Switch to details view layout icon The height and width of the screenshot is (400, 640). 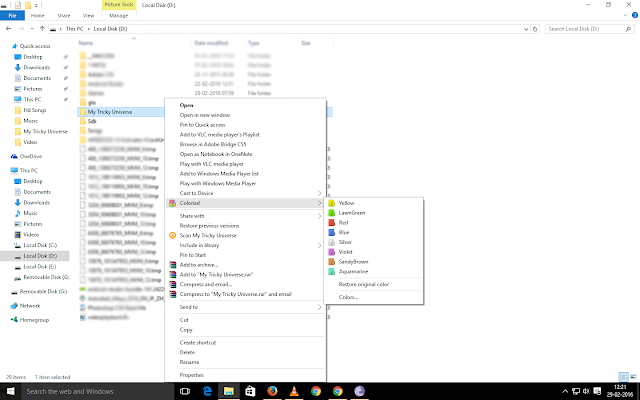pyautogui.click(x=623, y=376)
